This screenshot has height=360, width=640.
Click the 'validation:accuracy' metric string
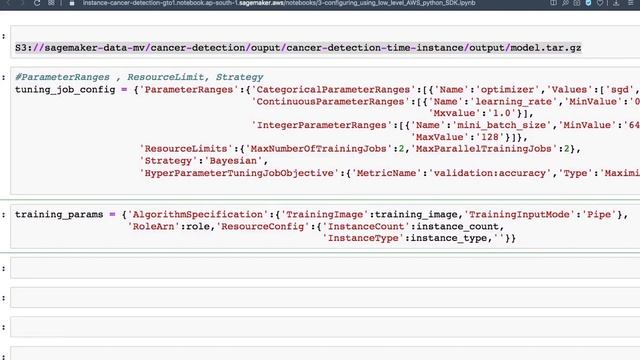click(489, 173)
